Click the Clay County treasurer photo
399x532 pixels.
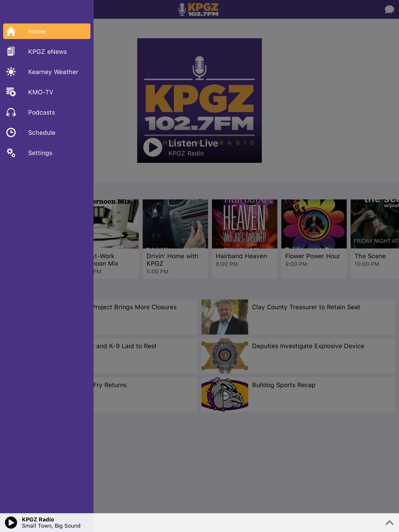[225, 317]
